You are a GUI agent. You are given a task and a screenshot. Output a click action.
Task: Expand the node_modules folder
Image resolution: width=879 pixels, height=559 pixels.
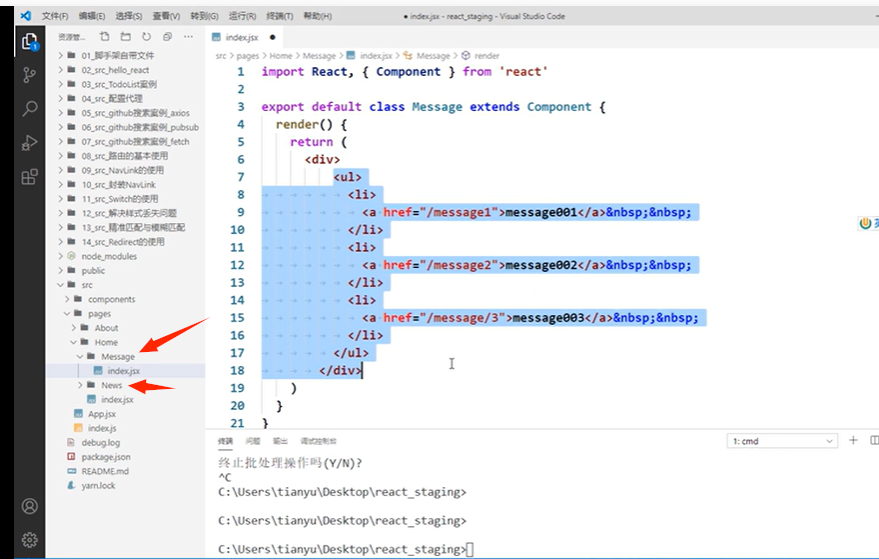click(126, 256)
